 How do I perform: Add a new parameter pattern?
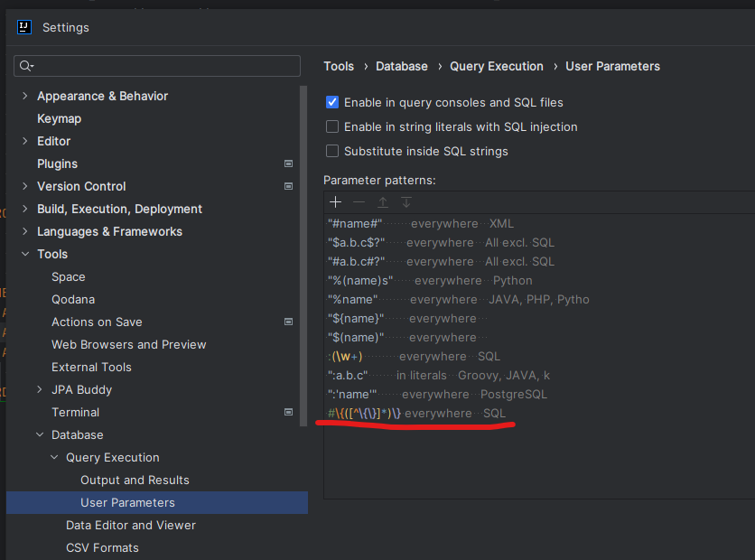click(336, 202)
